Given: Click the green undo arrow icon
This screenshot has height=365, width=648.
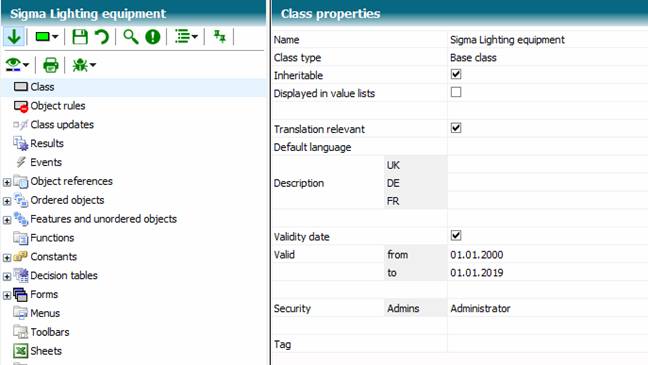Looking at the screenshot, I should coord(101,37).
